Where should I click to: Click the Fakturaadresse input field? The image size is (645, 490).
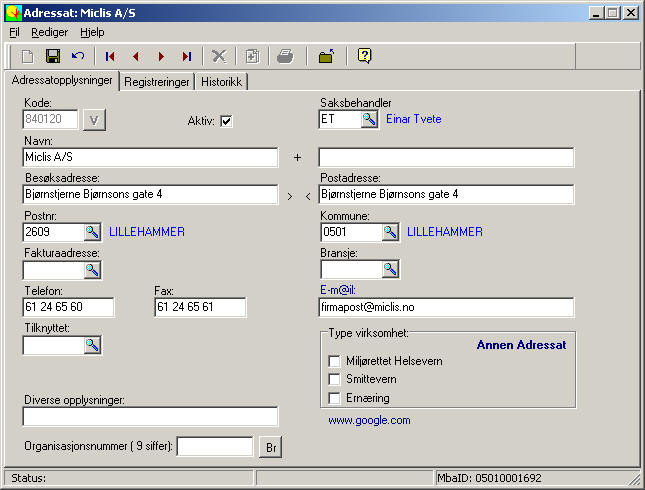[x=53, y=270]
